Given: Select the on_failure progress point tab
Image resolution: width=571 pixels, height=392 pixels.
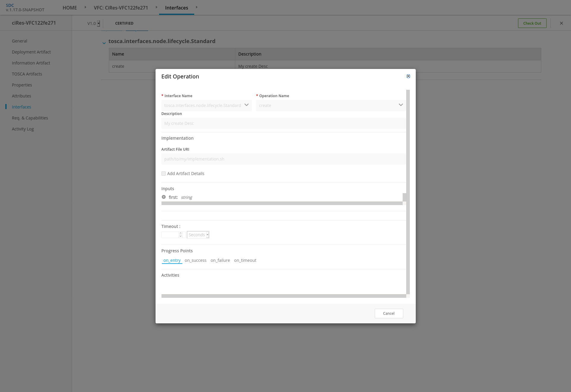Looking at the screenshot, I should point(220,260).
